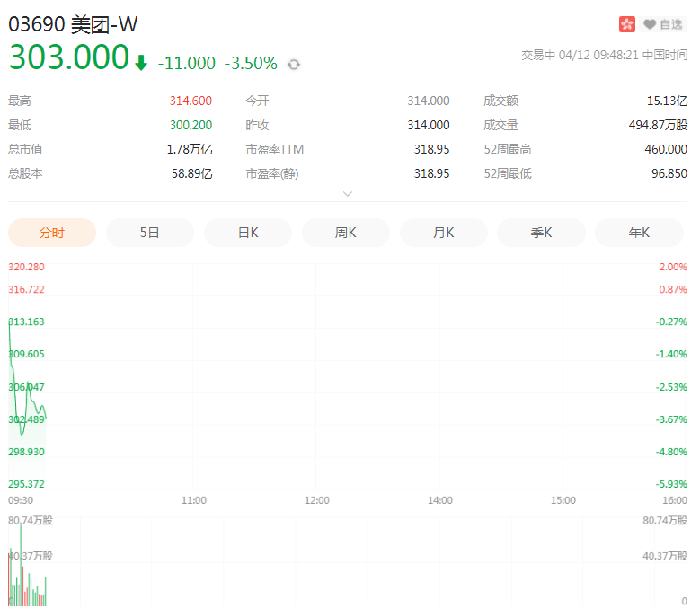Click the refresh icon beside -3.50%
The image size is (700, 608).
[294, 65]
